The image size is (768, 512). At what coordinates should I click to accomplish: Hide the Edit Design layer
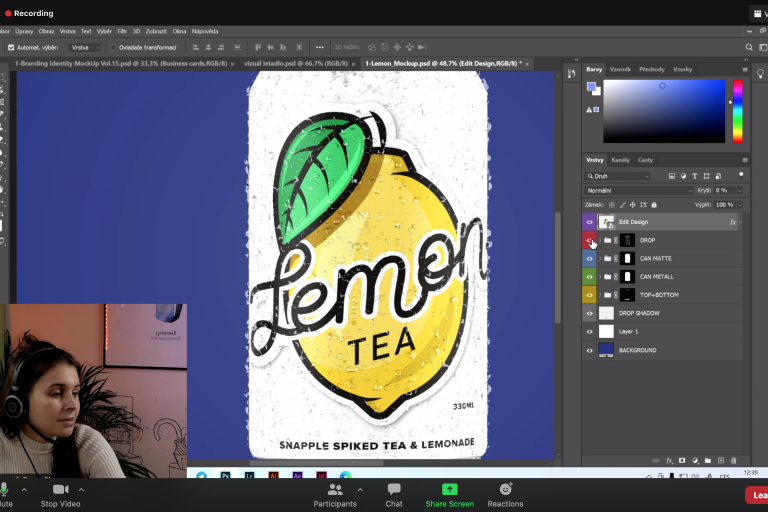click(589, 222)
